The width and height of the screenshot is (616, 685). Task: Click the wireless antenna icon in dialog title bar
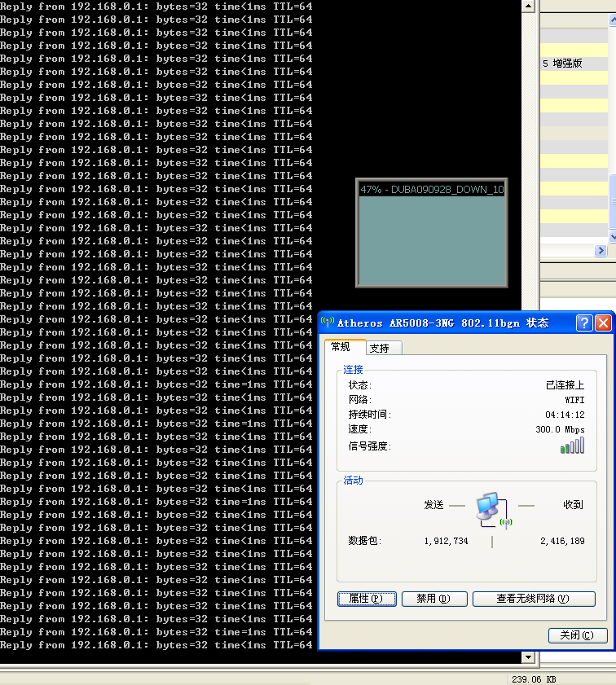pos(328,323)
